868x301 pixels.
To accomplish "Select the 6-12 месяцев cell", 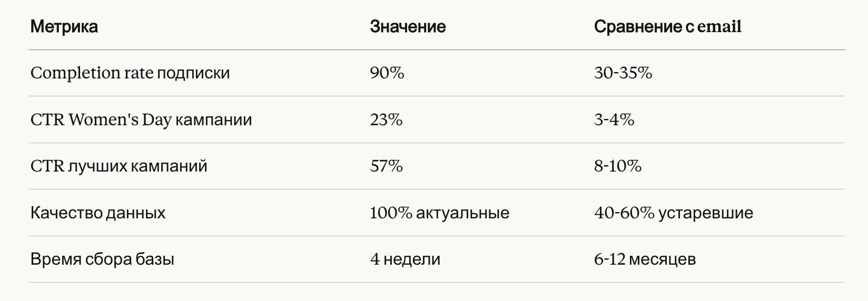I will pos(645,259).
